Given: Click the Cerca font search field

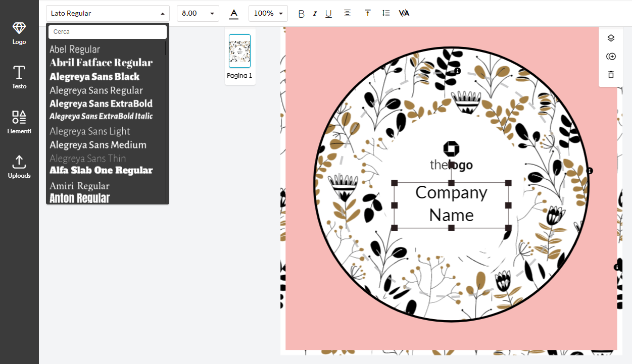Looking at the screenshot, I should pyautogui.click(x=108, y=32).
